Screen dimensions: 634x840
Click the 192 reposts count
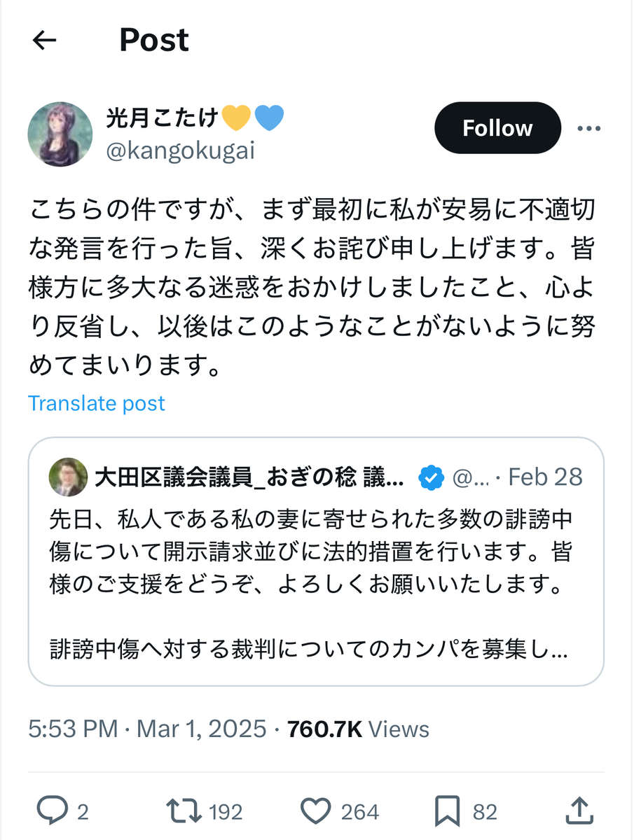pos(226,812)
